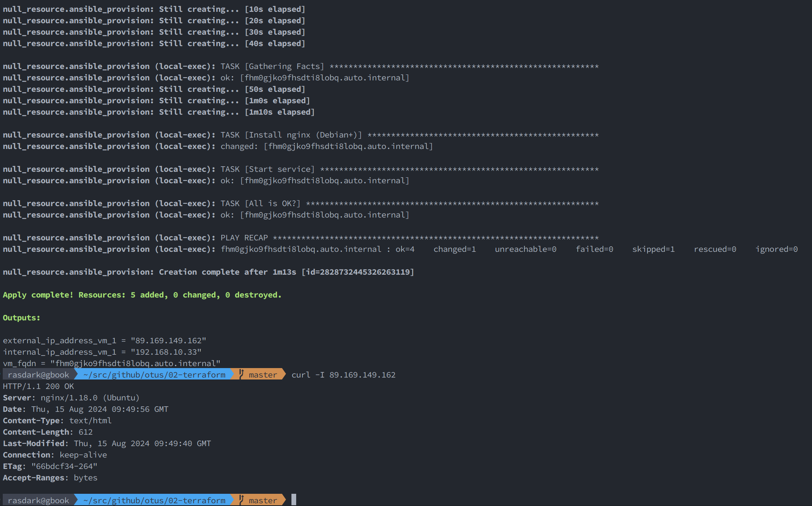Click the quoted vm_fqdn value 'fhm0gjko9fhsdti8lobq.auto.internal'

click(x=135, y=363)
